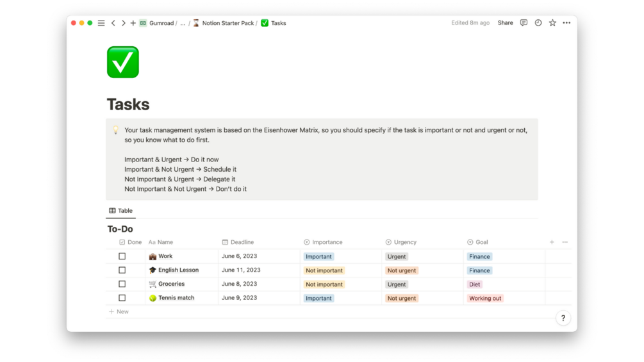Open page history clock icon
This screenshot has width=644, height=362.
pos(538,23)
